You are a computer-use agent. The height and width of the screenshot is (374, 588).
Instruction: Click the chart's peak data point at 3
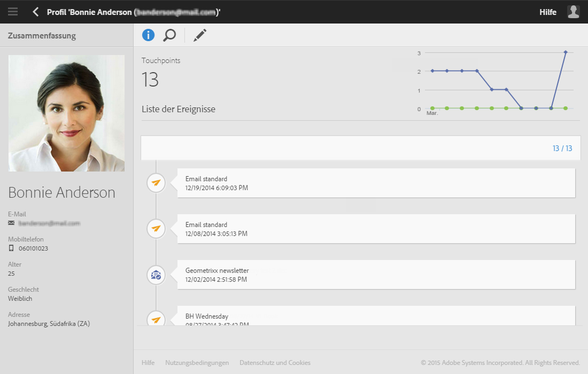tap(566, 52)
